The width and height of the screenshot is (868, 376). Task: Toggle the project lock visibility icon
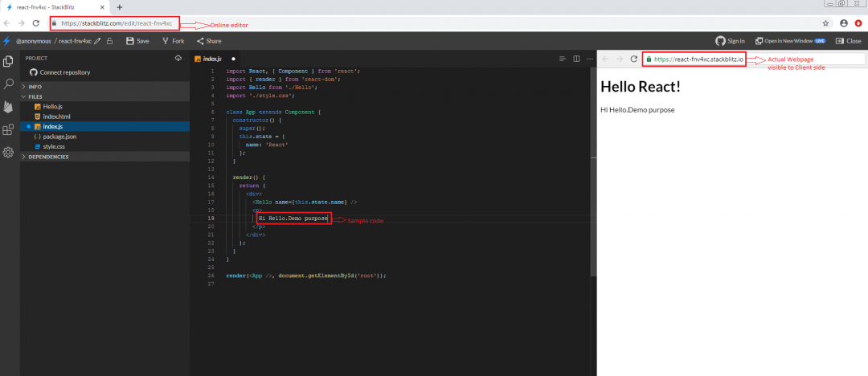(109, 41)
